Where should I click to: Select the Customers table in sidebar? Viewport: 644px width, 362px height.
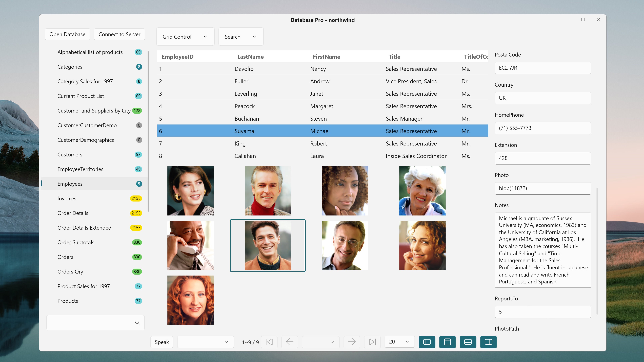[x=70, y=155]
